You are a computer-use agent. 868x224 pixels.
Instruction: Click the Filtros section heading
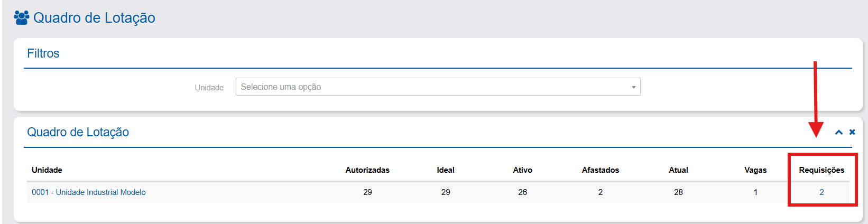point(43,53)
